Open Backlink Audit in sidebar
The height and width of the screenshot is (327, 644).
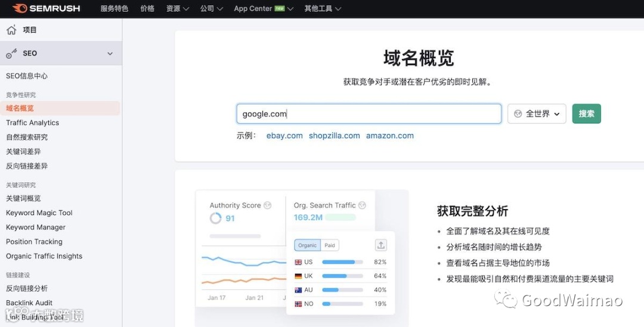[29, 303]
